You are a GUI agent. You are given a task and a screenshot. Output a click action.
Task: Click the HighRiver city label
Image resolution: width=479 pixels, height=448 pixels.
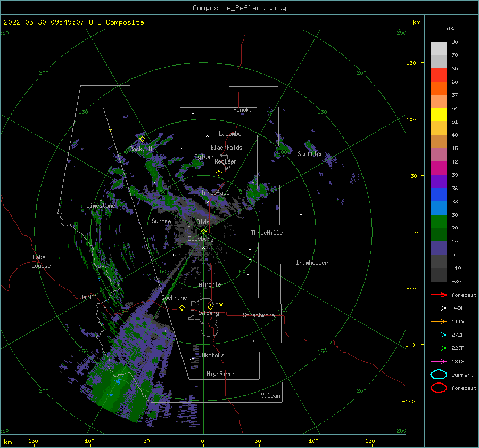(221, 374)
